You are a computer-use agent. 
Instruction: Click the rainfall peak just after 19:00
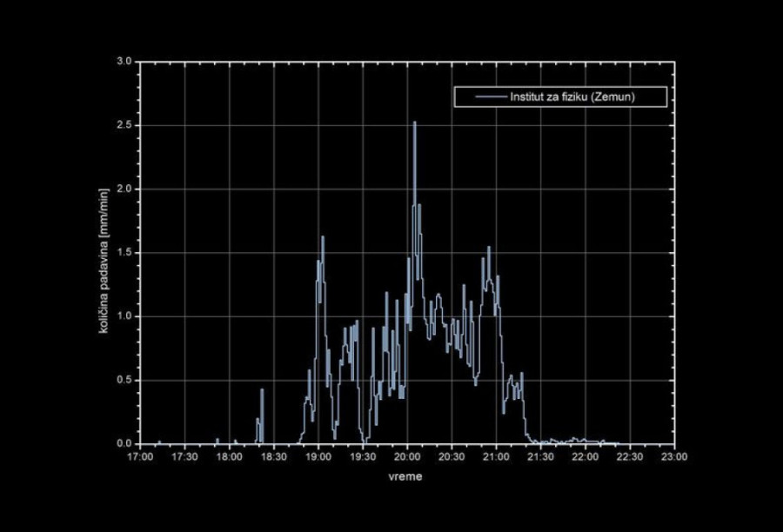tap(323, 237)
